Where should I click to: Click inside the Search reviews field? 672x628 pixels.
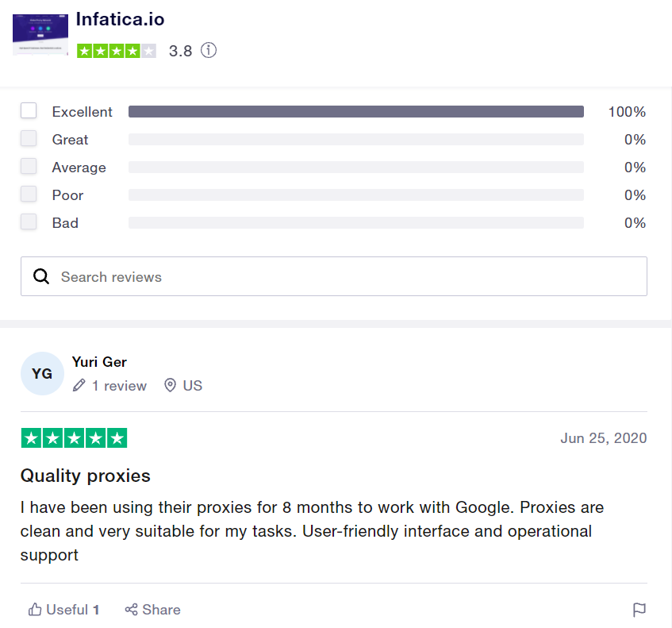click(x=349, y=276)
